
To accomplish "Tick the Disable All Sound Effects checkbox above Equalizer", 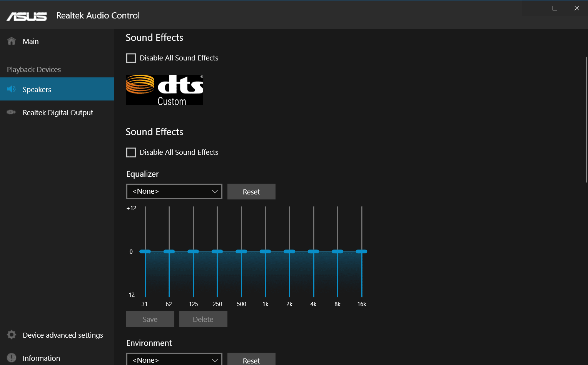I will pos(131,152).
